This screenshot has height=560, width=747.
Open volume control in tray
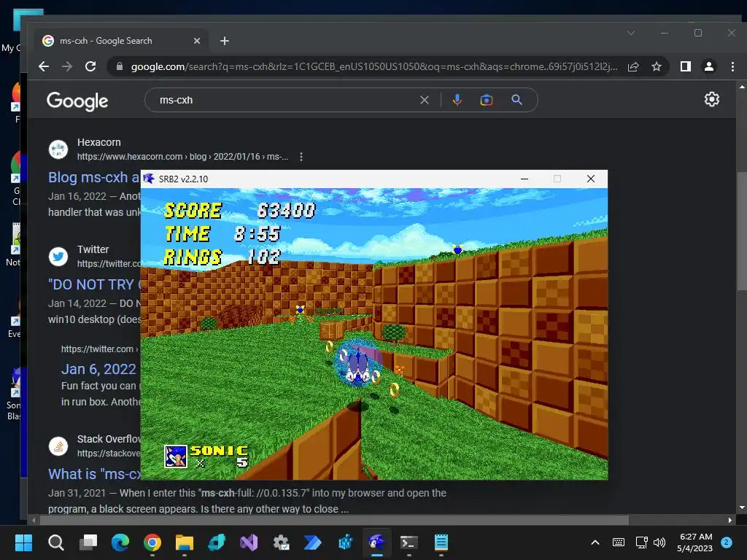(659, 542)
